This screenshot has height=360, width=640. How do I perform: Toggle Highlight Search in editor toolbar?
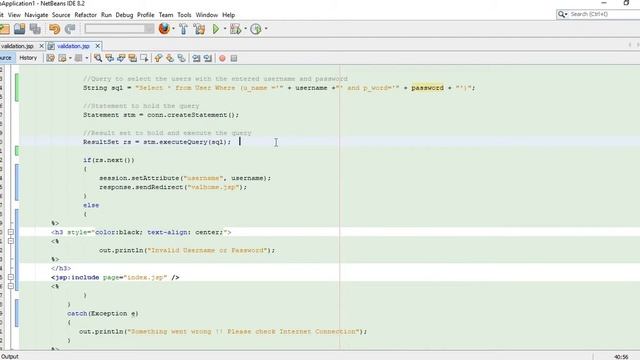[x=132, y=58]
